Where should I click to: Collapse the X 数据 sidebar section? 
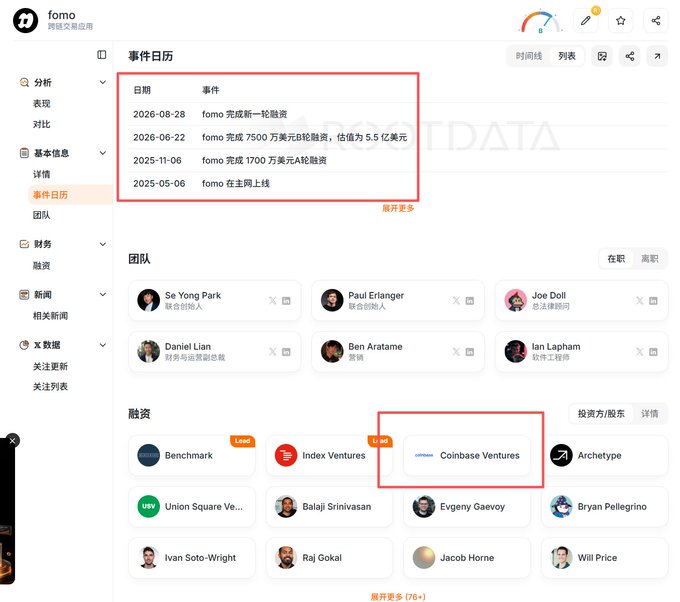point(103,345)
